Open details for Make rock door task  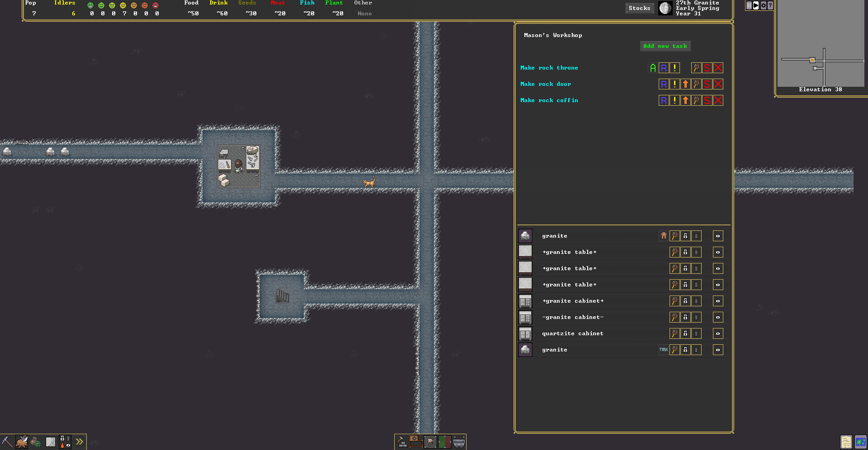696,84
